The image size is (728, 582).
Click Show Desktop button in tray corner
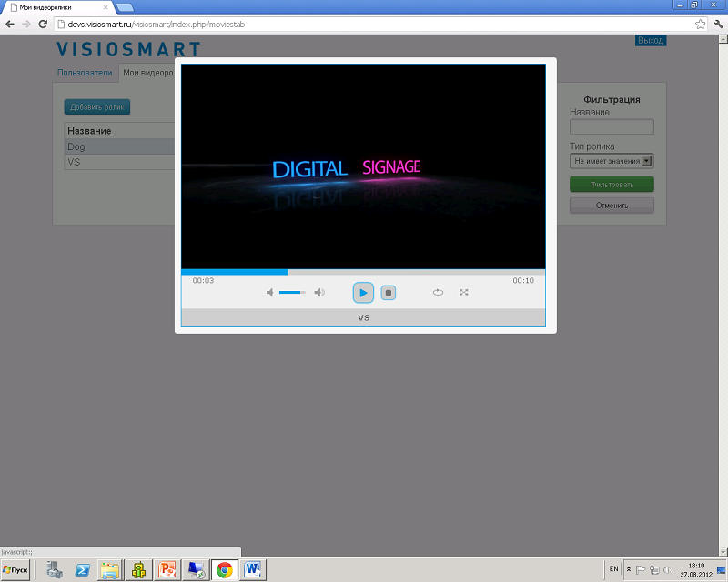click(722, 570)
